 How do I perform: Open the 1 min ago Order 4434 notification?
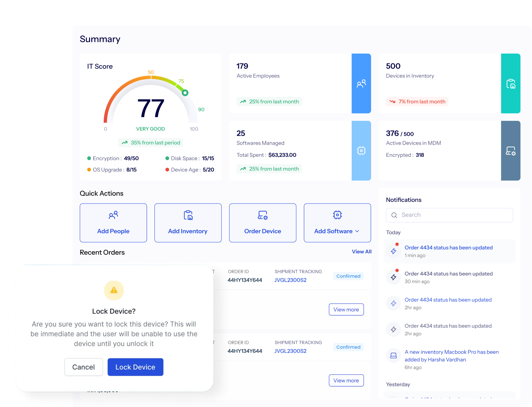pyautogui.click(x=449, y=251)
